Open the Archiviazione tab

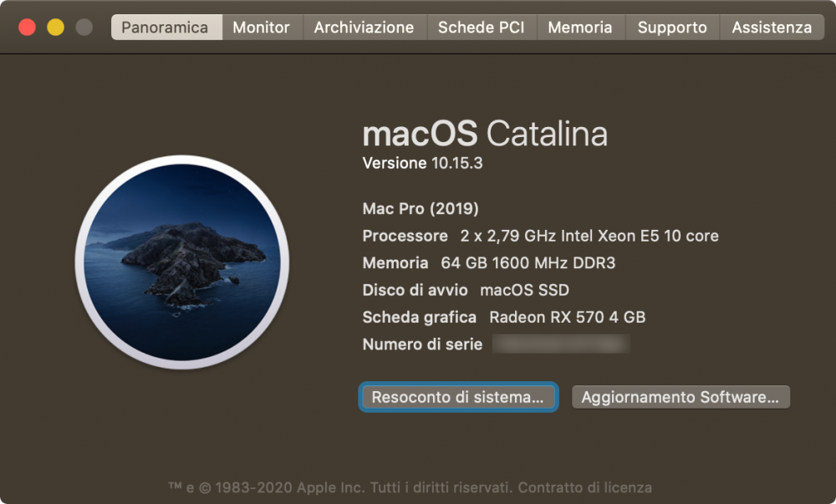[364, 28]
